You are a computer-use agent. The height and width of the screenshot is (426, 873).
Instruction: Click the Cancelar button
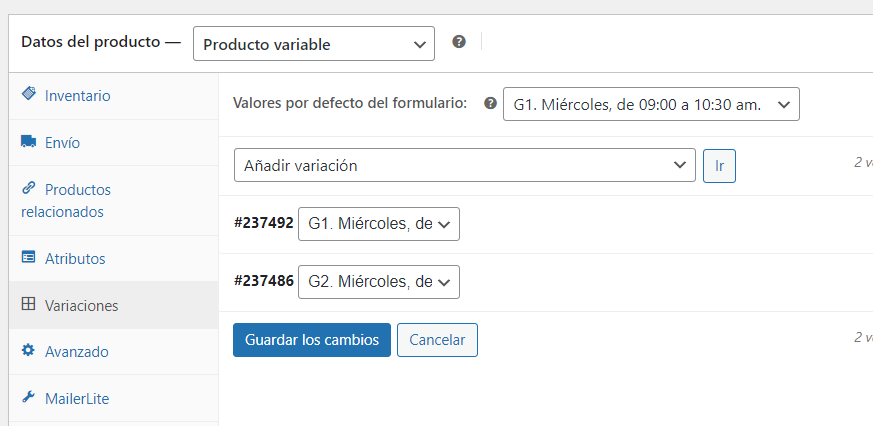click(437, 340)
